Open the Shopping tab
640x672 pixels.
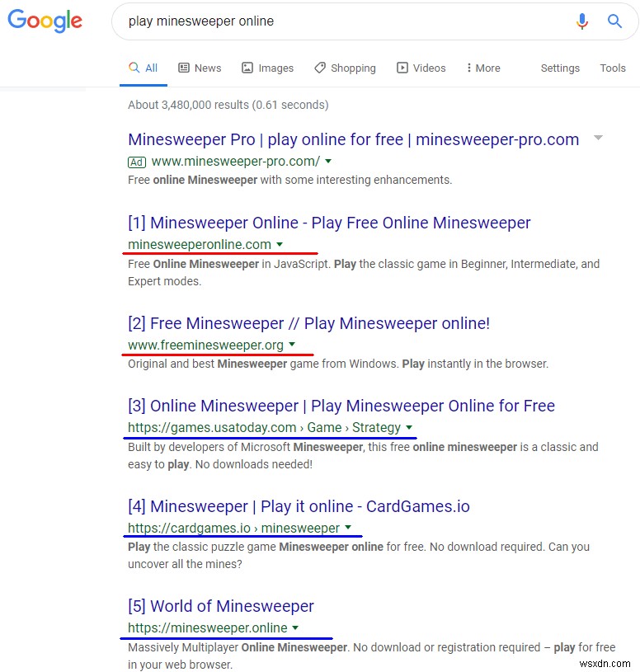(x=345, y=68)
